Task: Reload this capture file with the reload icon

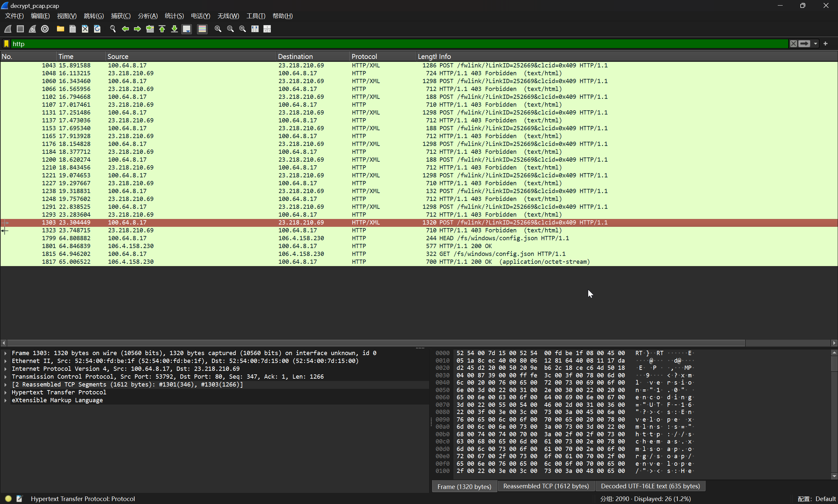Action: [97, 29]
